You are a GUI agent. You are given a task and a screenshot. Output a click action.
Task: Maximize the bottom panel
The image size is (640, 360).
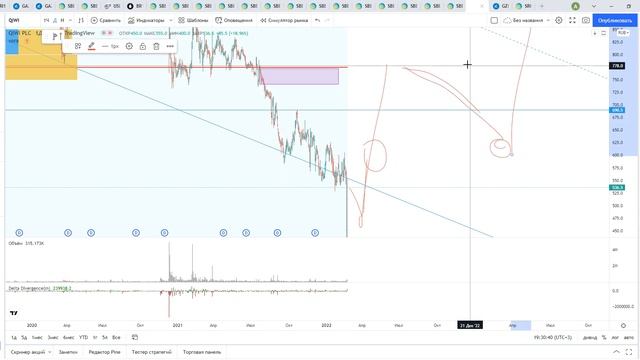pos(629,352)
